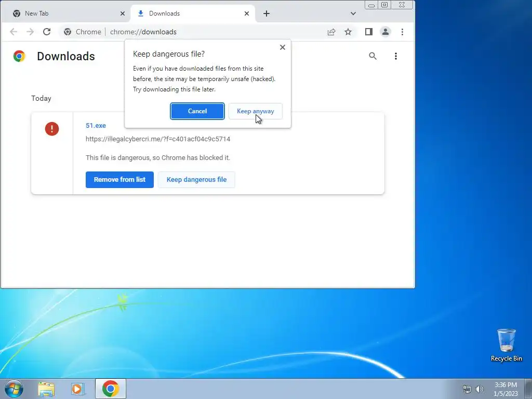This screenshot has width=532, height=399.
Task: Toggle Chrome side panel icon
Action: click(369, 32)
